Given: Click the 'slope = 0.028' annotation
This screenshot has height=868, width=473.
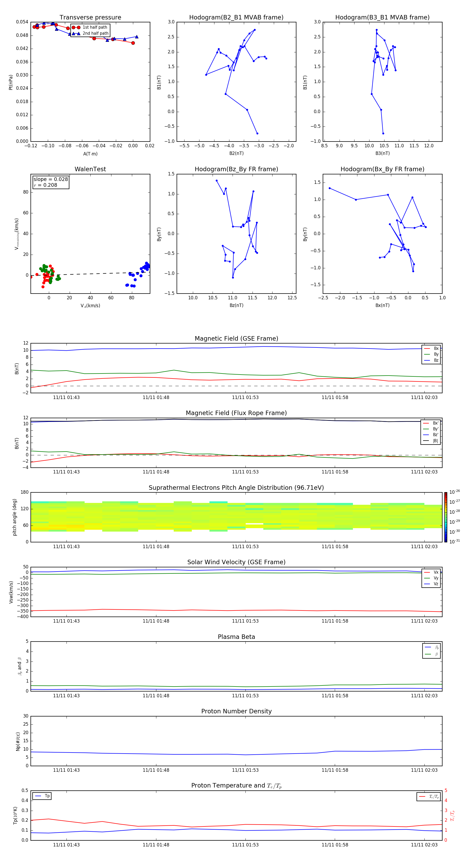Looking at the screenshot, I should click(x=50, y=179).
